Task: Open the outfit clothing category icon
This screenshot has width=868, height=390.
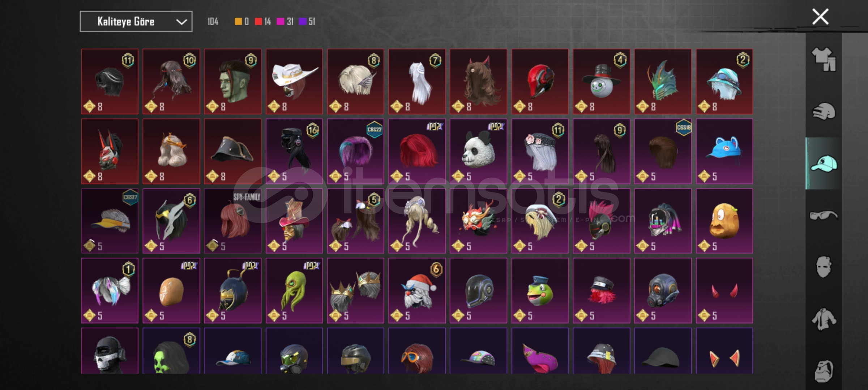Action: coord(824,59)
